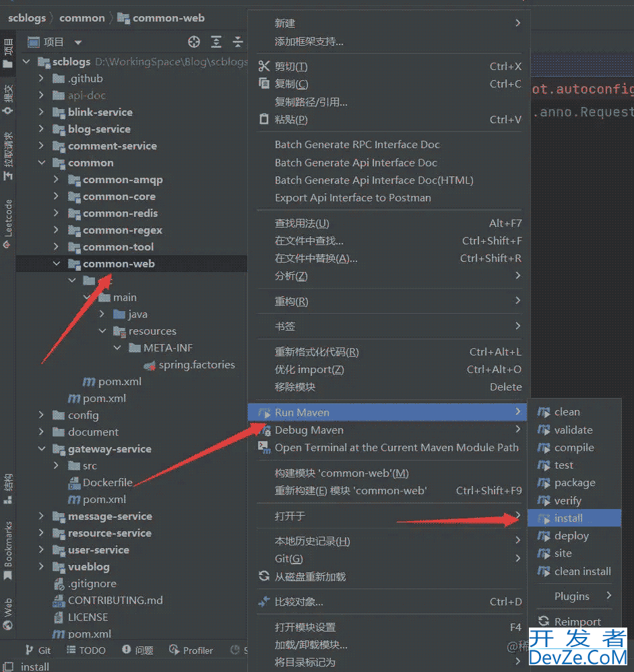The image size is (634, 672).
Task: Open the Plugins submenu
Action: (574, 596)
